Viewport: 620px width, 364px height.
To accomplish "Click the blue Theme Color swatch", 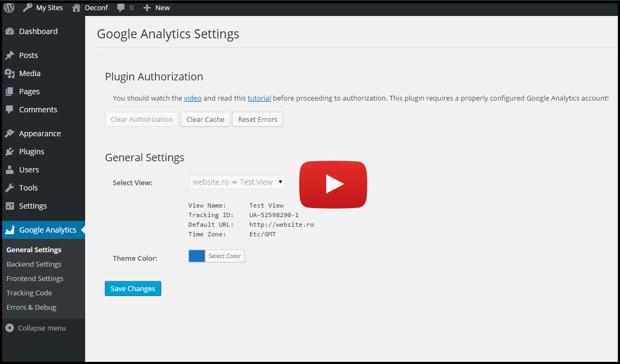I will (x=197, y=256).
